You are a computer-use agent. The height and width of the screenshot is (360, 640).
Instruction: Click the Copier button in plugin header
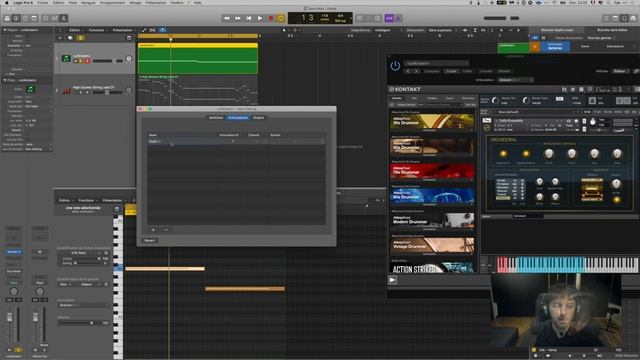coord(451,71)
